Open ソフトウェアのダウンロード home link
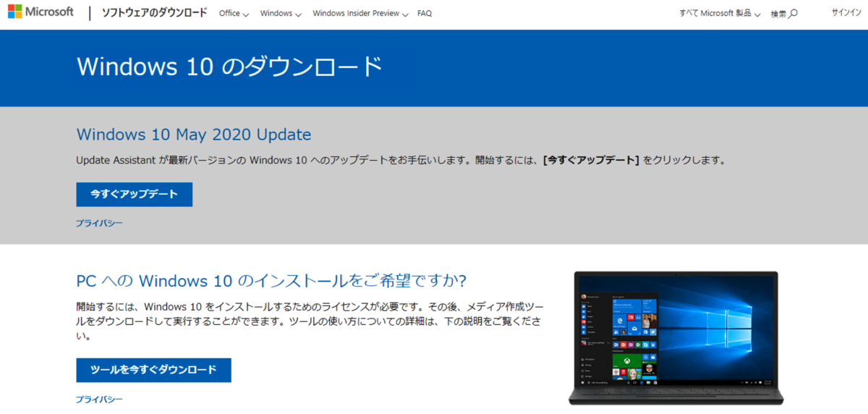 point(155,13)
